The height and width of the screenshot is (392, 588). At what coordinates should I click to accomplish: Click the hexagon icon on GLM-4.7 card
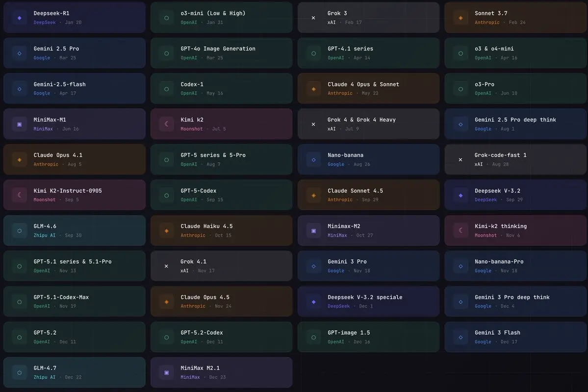pos(20,372)
